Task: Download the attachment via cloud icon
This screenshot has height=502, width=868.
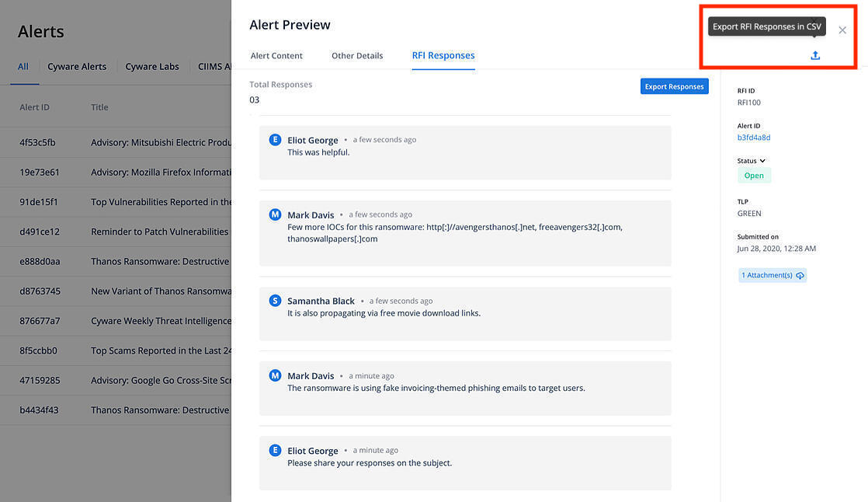Action: pos(800,275)
